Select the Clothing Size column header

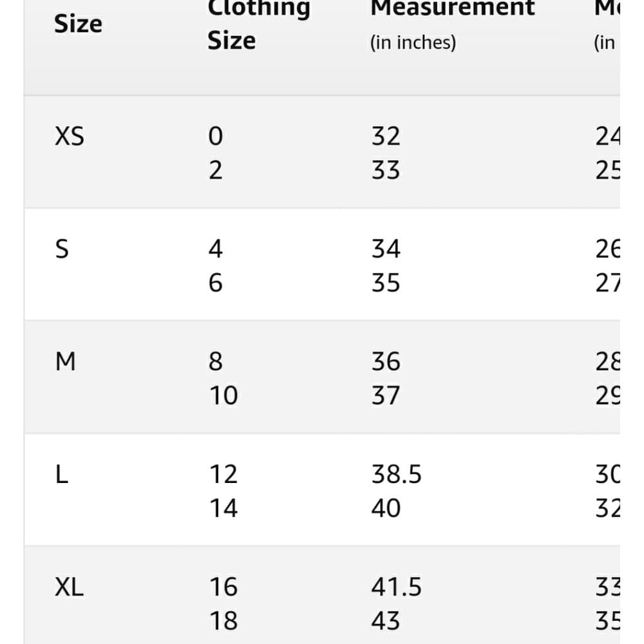(x=259, y=24)
